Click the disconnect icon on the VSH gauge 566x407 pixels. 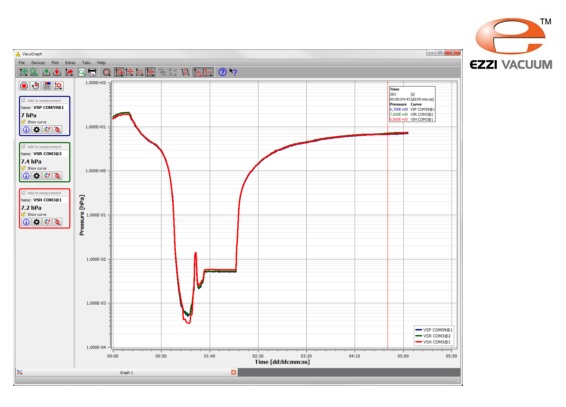pos(57,222)
